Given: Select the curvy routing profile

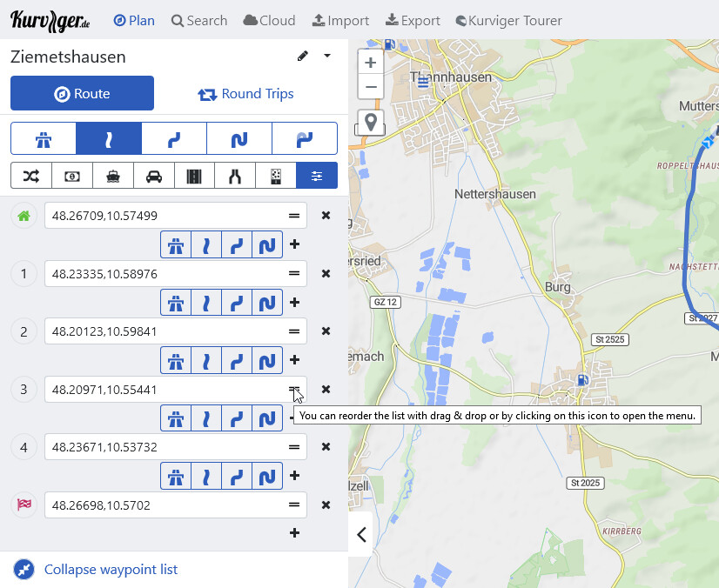Looking at the screenshot, I should pyautogui.click(x=174, y=138).
